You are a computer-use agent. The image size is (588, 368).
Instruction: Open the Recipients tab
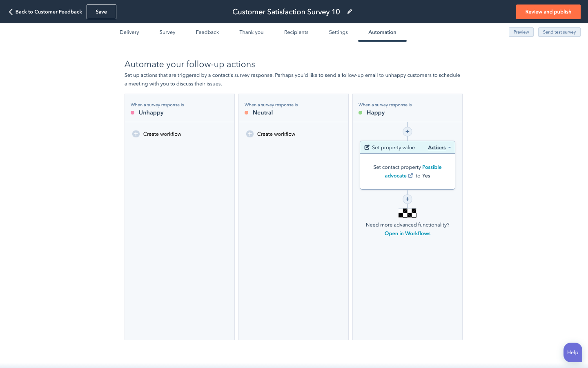click(296, 32)
